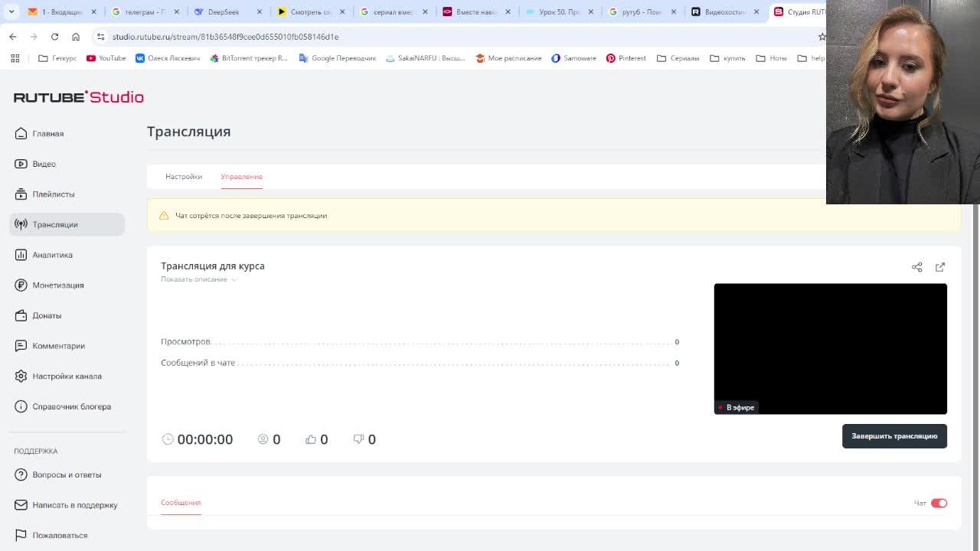Open the Ноты bookmarks folder

click(x=771, y=58)
